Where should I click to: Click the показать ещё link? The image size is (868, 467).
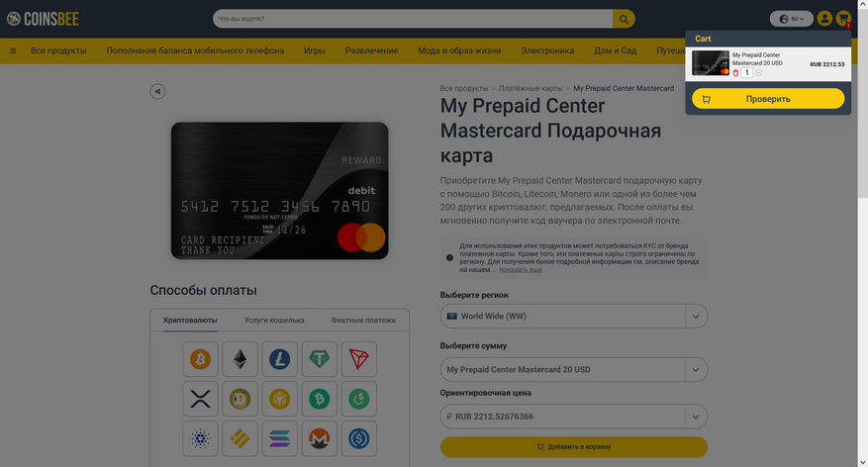(521, 270)
